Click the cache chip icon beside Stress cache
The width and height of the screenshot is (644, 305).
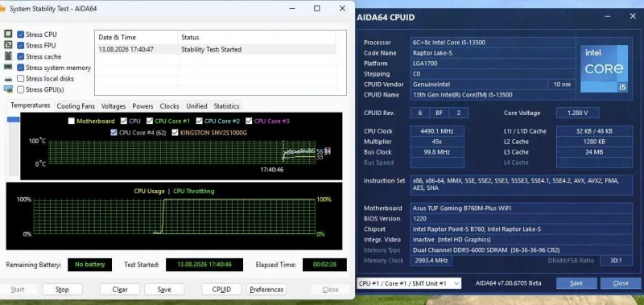(x=8, y=56)
